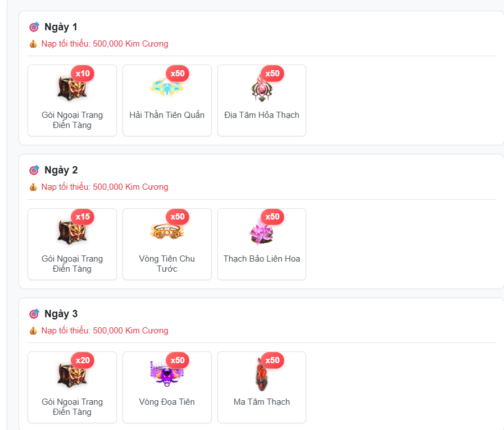Click the Ngày 3 heading text
Image resolution: width=504 pixels, height=430 pixels.
click(61, 314)
